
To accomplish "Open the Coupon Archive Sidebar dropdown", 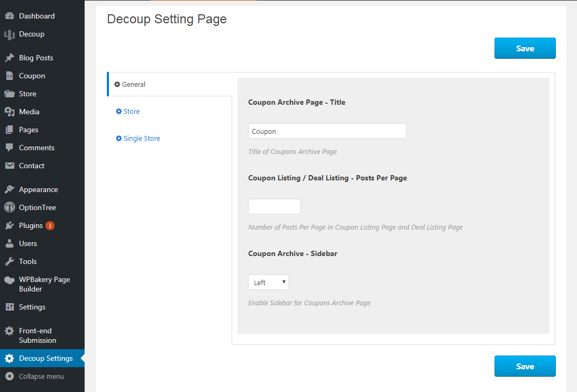I will click(268, 282).
